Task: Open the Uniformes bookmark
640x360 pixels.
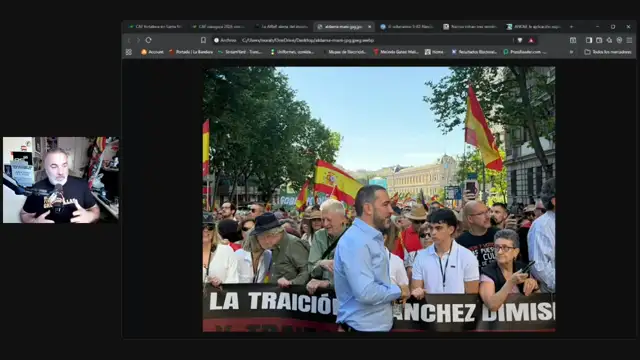Action: [292, 52]
